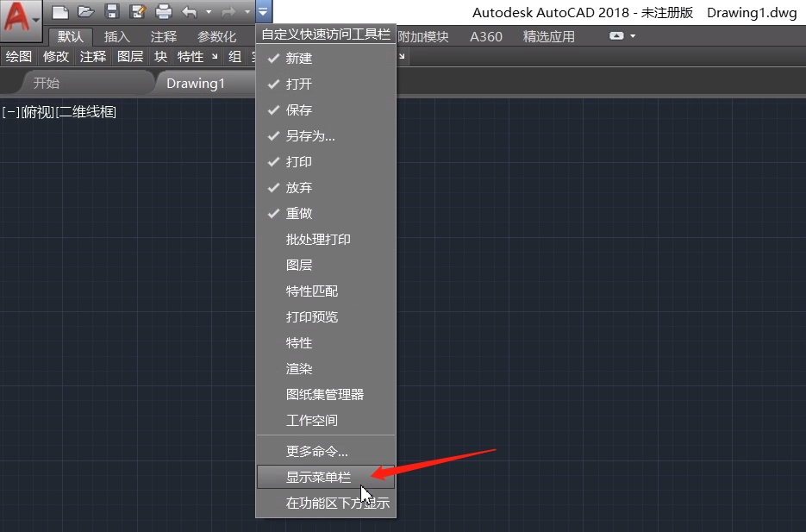The height and width of the screenshot is (532, 806).
Task: Select the 参数化 ribbon tab
Action: [217, 37]
